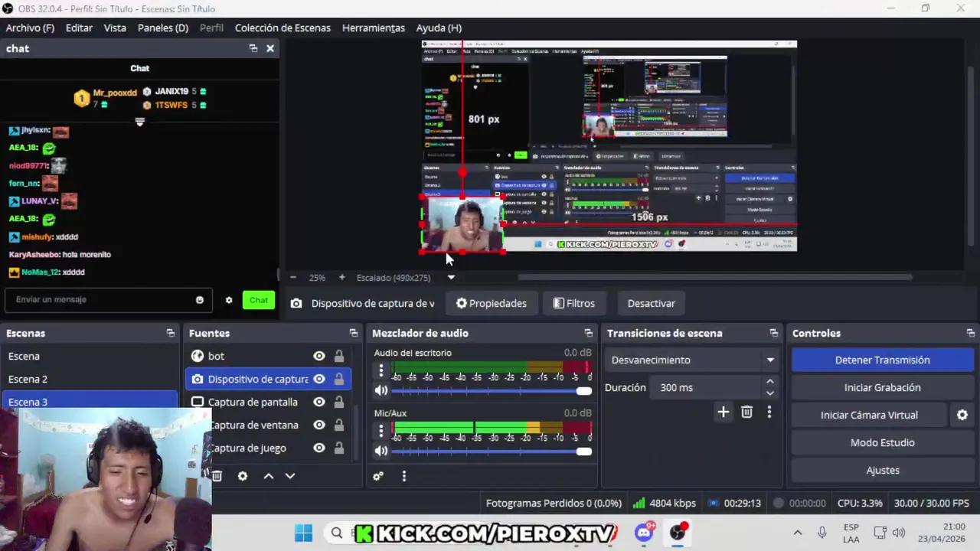Open the Colección de Escenas menu
980x551 pixels.
283,28
